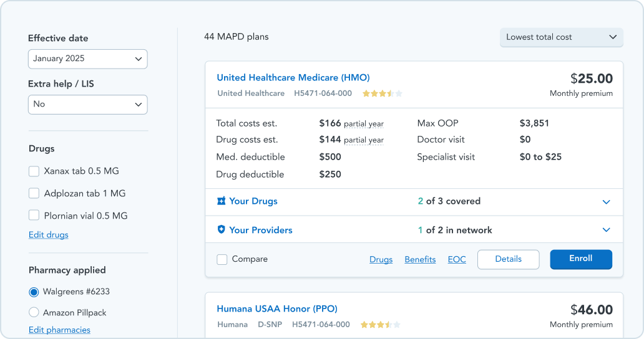Open the EOC link

(457, 259)
